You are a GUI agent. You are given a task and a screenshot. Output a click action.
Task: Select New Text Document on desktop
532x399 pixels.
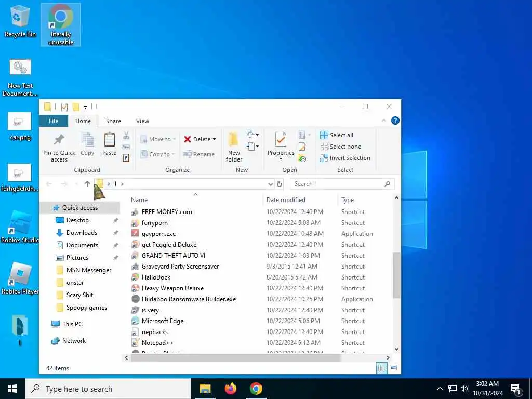pyautogui.click(x=20, y=78)
